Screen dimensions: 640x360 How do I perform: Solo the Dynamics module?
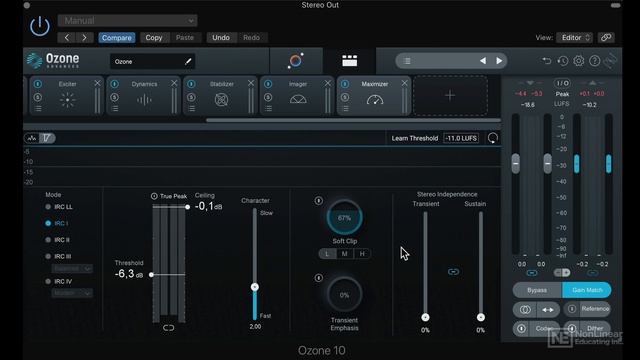pyautogui.click(x=114, y=97)
